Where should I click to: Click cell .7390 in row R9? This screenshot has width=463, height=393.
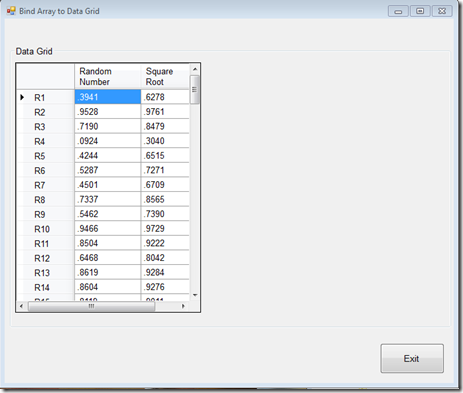165,214
